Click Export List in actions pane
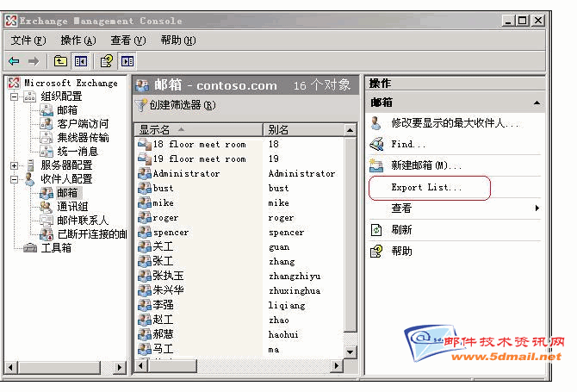This screenshot has height=392, width=577. coord(426,187)
